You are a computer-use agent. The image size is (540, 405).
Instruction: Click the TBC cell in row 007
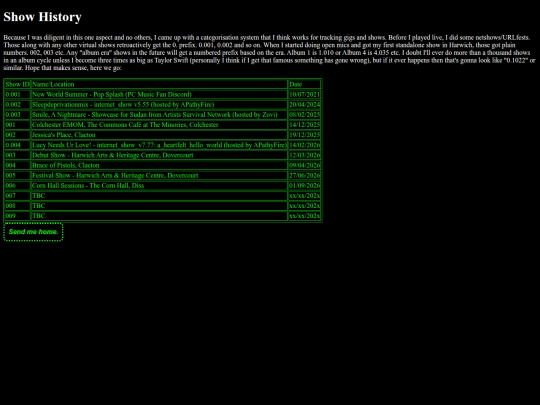click(x=159, y=196)
